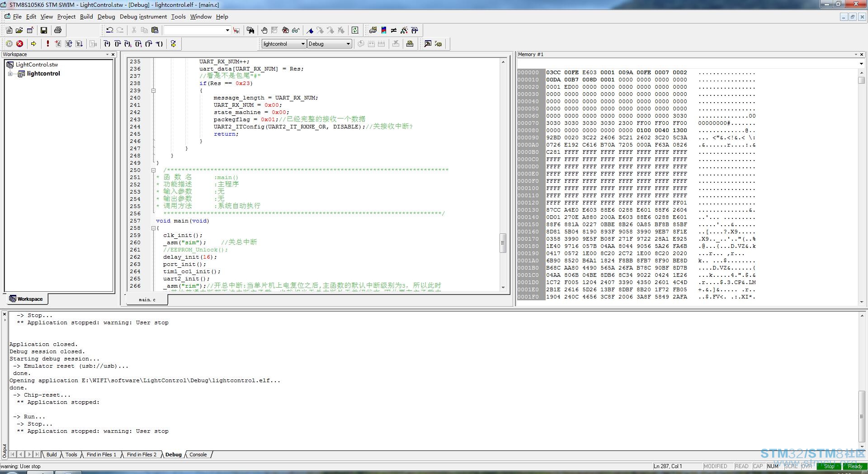This screenshot has width=868, height=474.
Task: Click the green Stop status indicator
Action: point(829,466)
